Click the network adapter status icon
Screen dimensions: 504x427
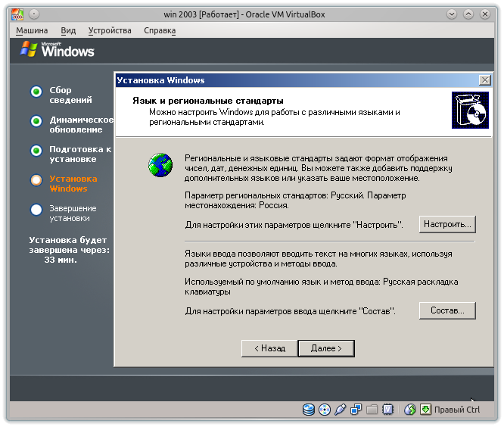point(356,410)
